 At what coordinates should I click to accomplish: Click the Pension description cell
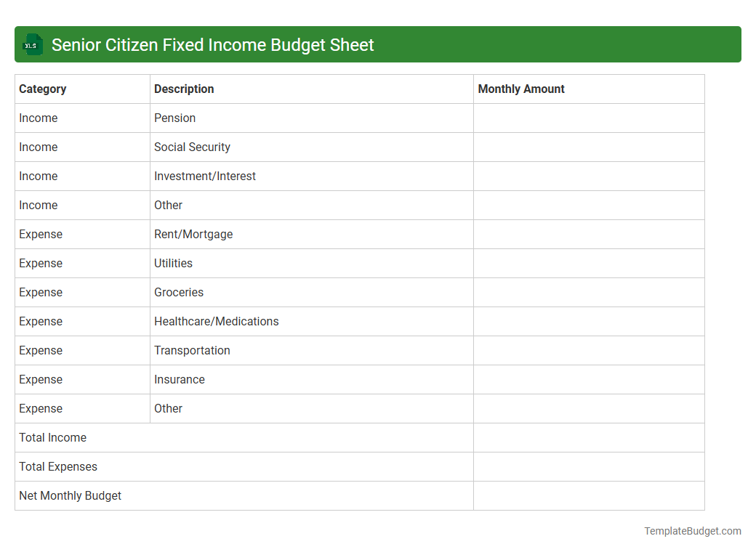point(174,118)
